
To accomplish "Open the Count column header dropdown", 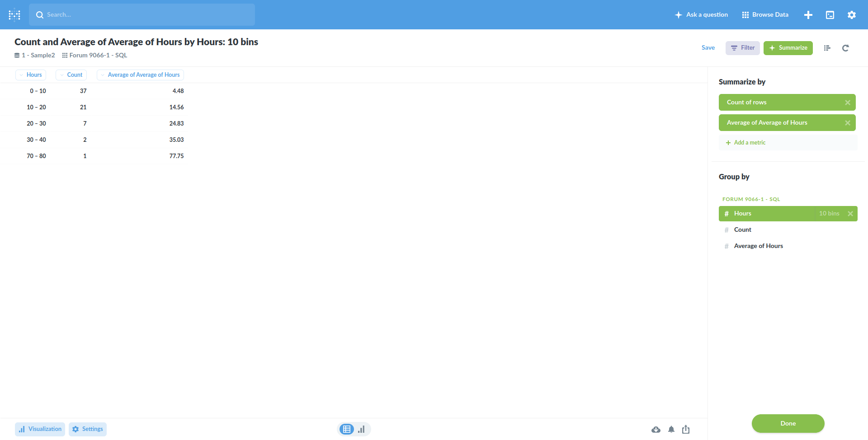I will pyautogui.click(x=71, y=75).
